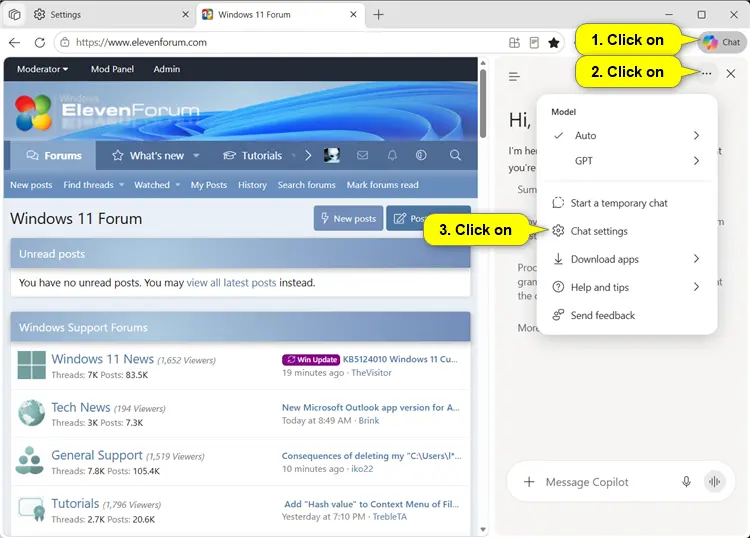Click the forum search magnifier icon

(455, 155)
